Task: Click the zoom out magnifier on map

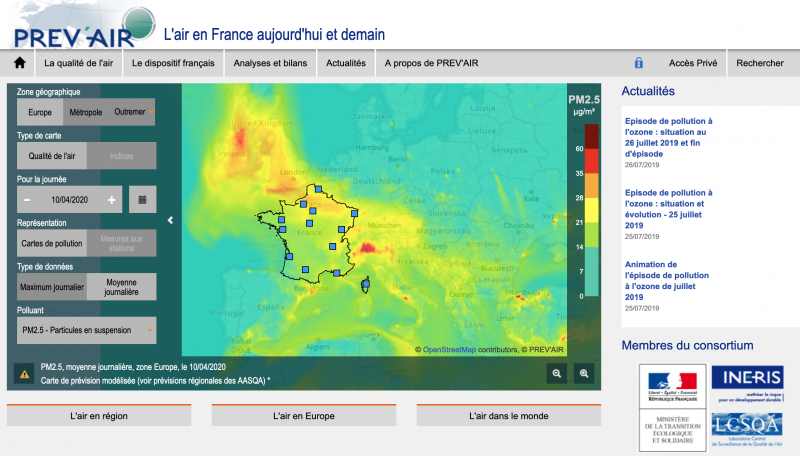Action: [x=557, y=373]
